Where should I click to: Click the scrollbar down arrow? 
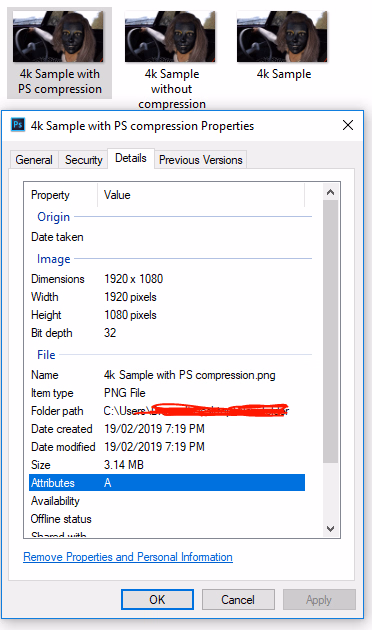point(331,529)
